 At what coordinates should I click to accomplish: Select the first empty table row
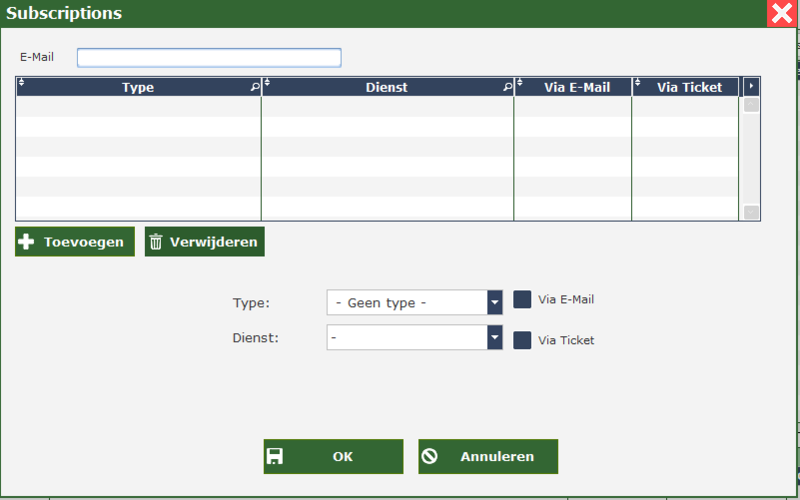(138, 106)
